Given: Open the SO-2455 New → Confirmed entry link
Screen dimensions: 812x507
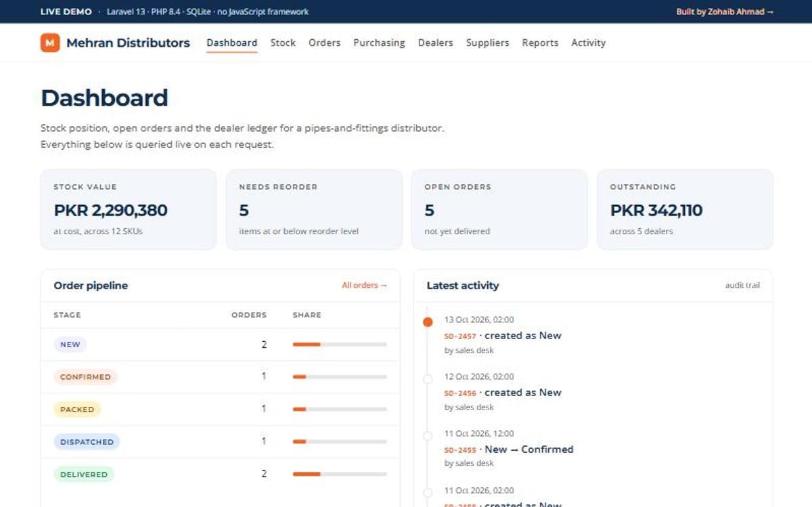Looking at the screenshot, I should 460,450.
